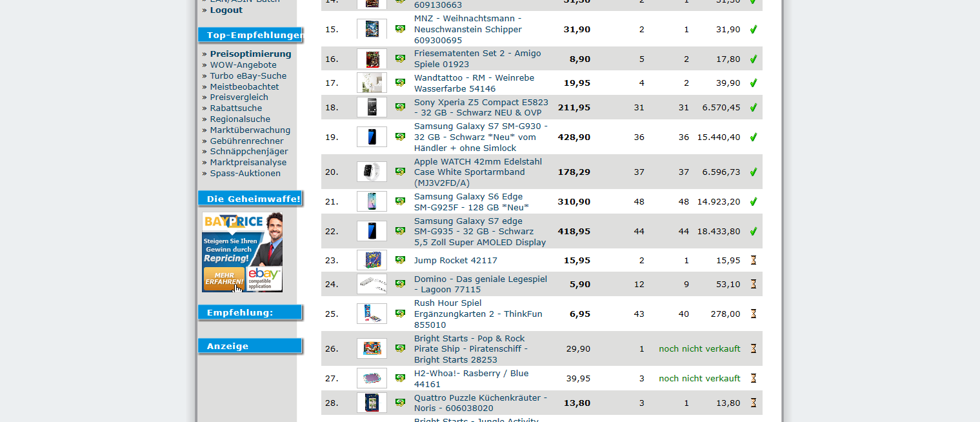980x422 pixels.
Task: Click the price 178,29 in the Apple WATCH row
Action: [x=574, y=172]
